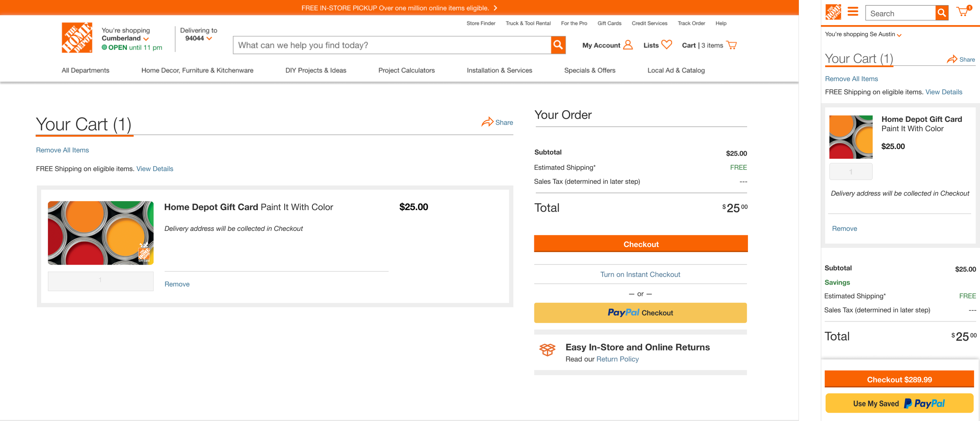Image resolution: width=980 pixels, height=421 pixels.
Task: Click View Details in desktop cart
Action: (x=154, y=169)
